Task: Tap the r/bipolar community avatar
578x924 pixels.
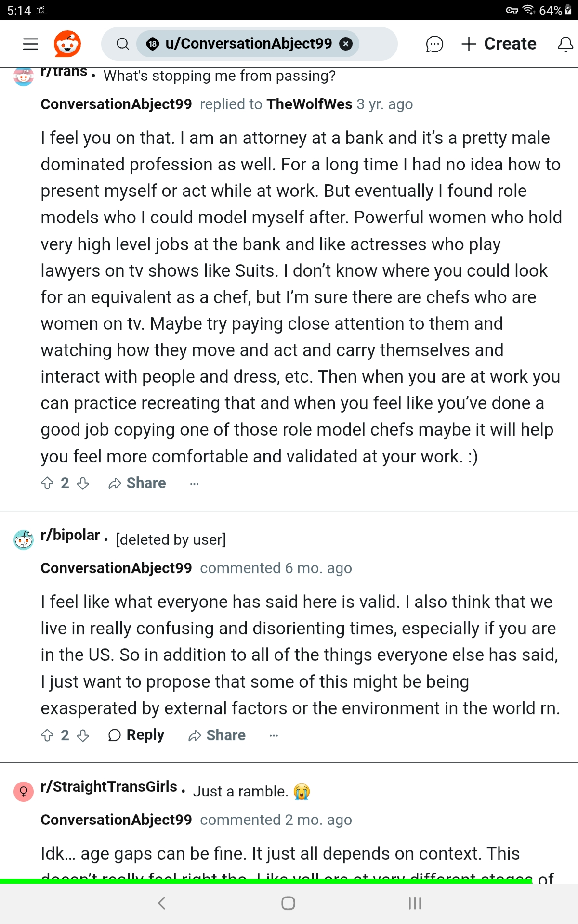Action: (x=24, y=540)
